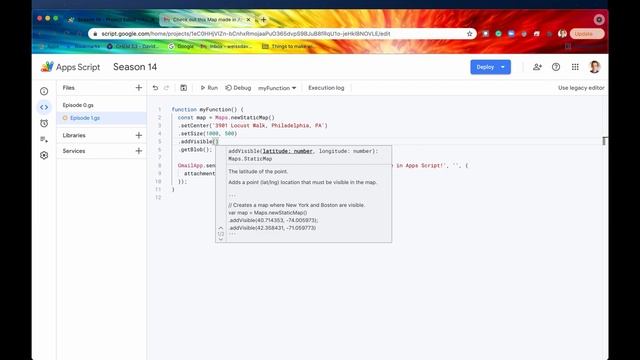The image size is (640, 360).
Task: Open the project Overview info icon
Action: 44,91
